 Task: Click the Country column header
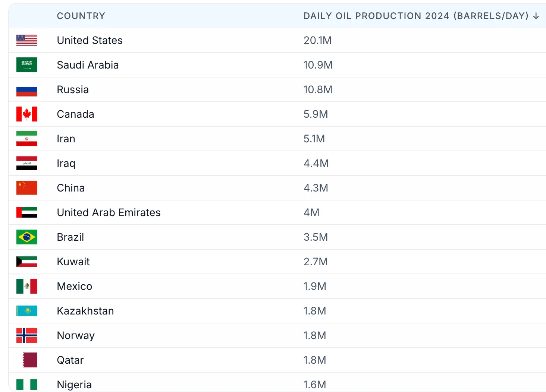[x=81, y=16]
